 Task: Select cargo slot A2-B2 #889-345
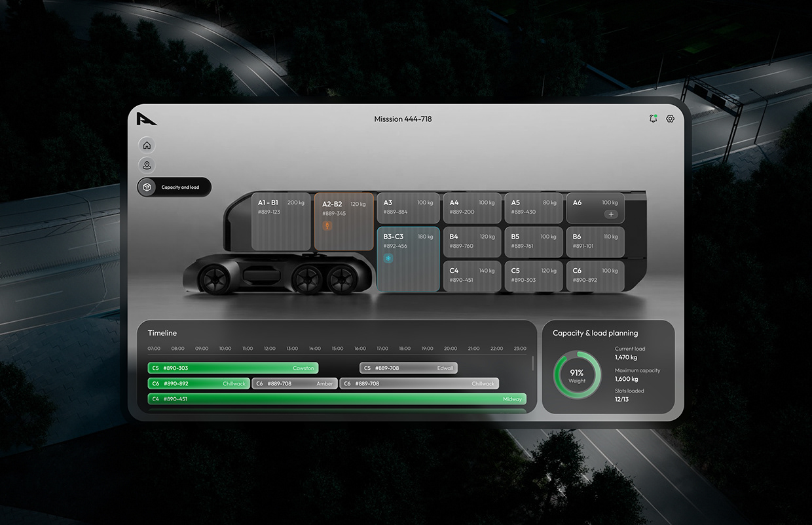pos(344,222)
